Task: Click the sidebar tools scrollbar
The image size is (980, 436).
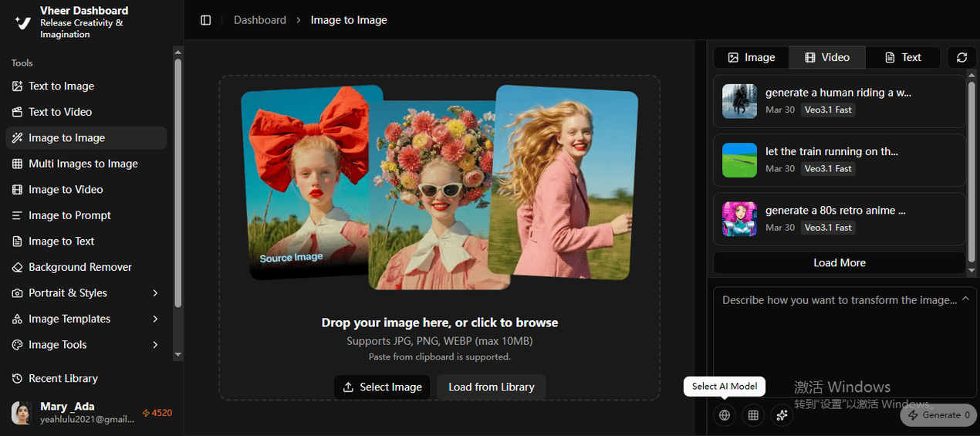Action: tap(178, 184)
